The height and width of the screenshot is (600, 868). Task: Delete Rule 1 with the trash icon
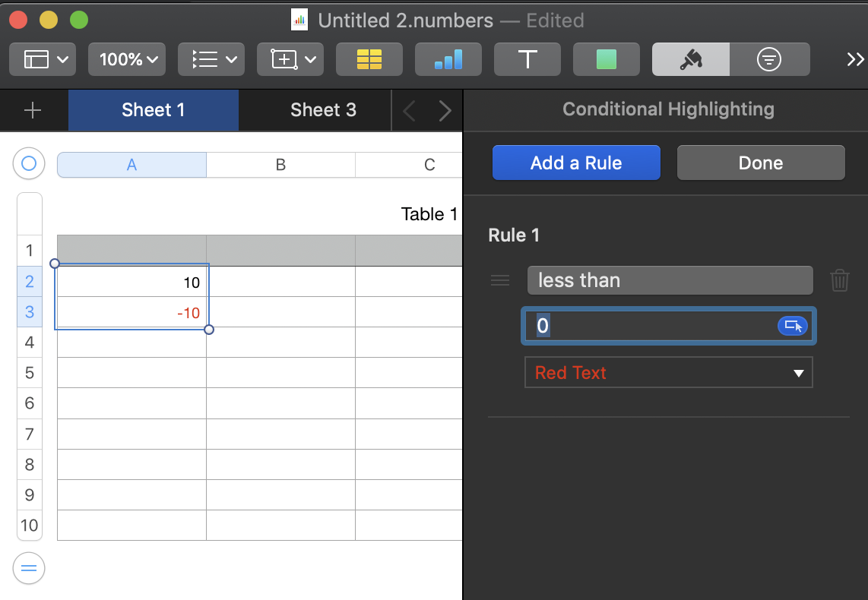(x=839, y=280)
